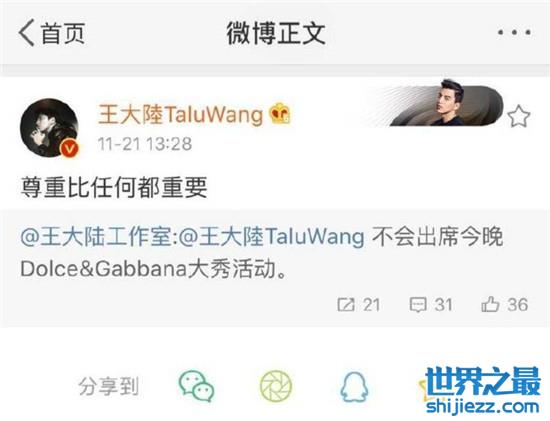550x421 pixels.
Task: Open comments icon showing 31
Action: [x=430, y=305]
